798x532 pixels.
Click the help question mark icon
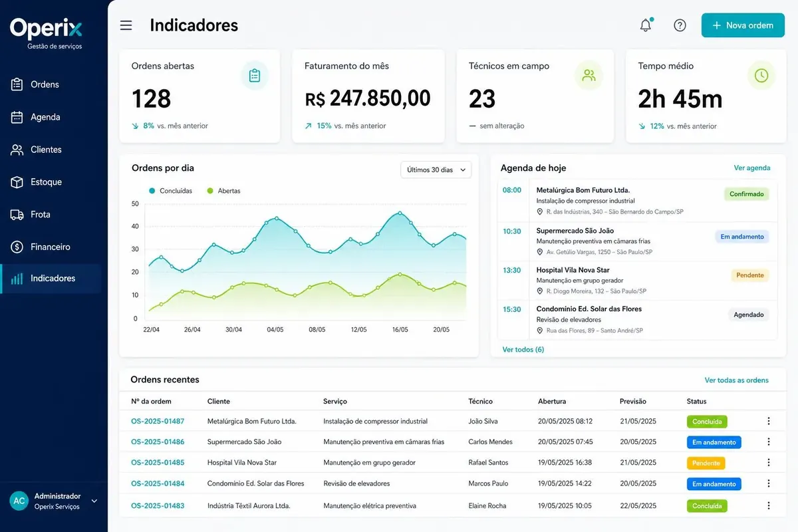[x=680, y=25]
